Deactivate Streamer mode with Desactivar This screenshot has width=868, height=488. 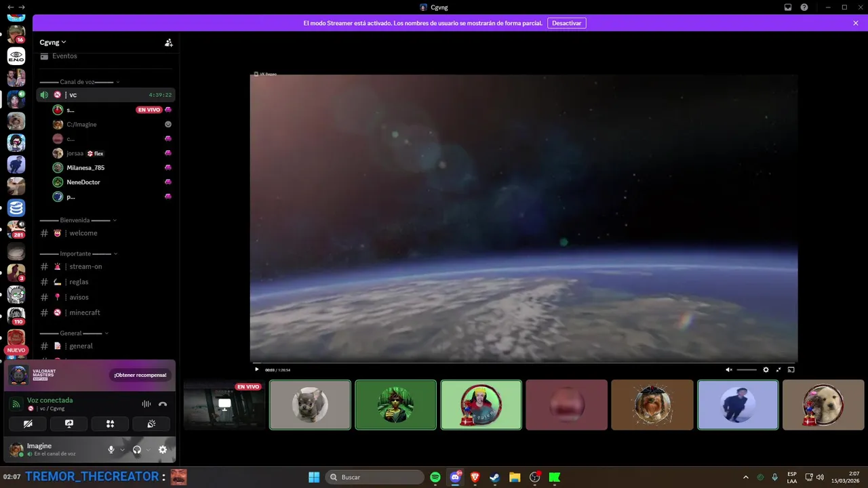(566, 23)
